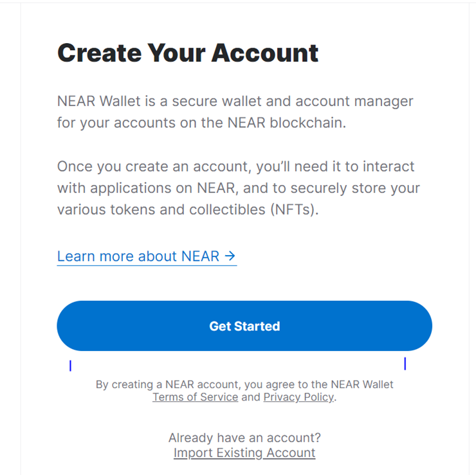Click the Get Started button

(x=244, y=326)
